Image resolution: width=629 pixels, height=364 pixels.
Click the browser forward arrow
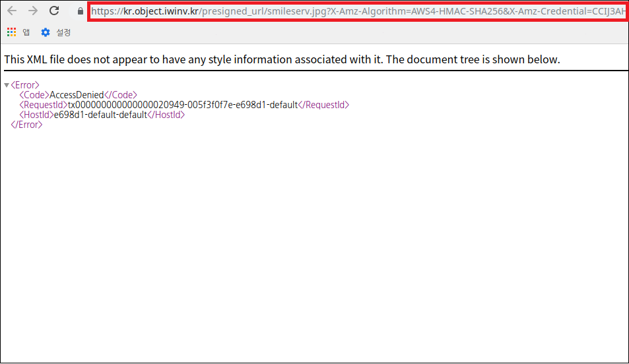point(33,11)
